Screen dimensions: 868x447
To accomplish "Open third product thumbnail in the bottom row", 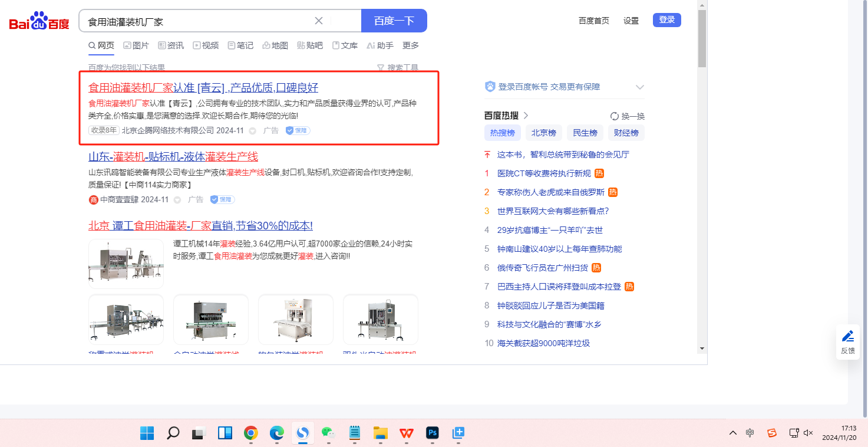I will tap(296, 320).
